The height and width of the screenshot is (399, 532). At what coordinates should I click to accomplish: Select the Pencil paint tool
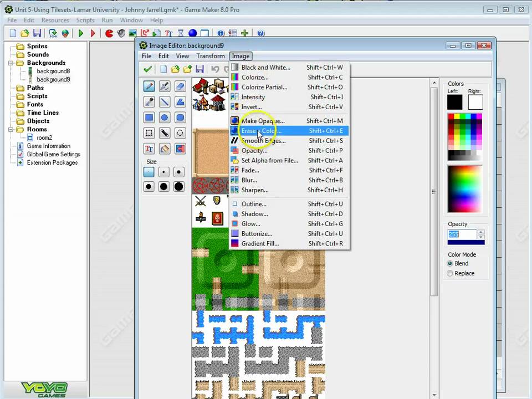tap(149, 86)
